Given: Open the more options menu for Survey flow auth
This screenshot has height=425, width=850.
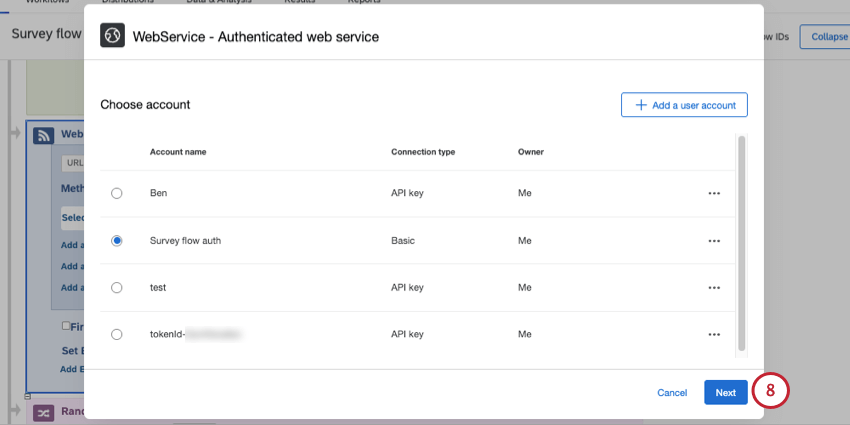Looking at the screenshot, I should point(714,241).
